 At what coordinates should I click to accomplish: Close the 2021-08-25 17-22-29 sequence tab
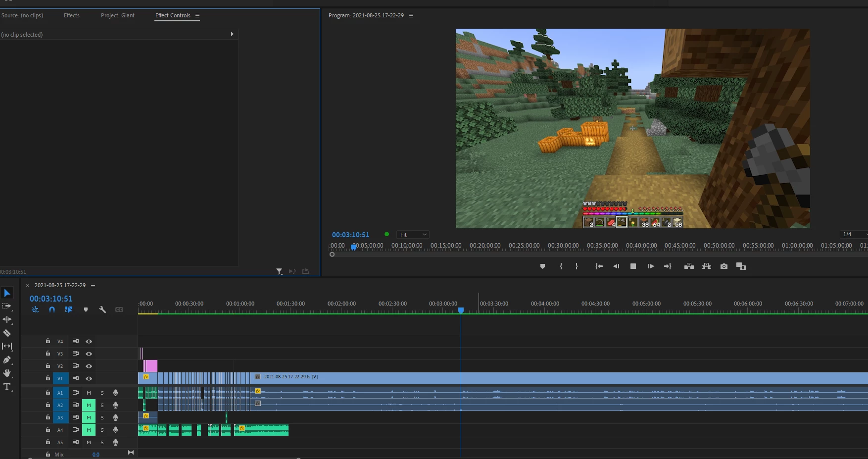(x=28, y=286)
